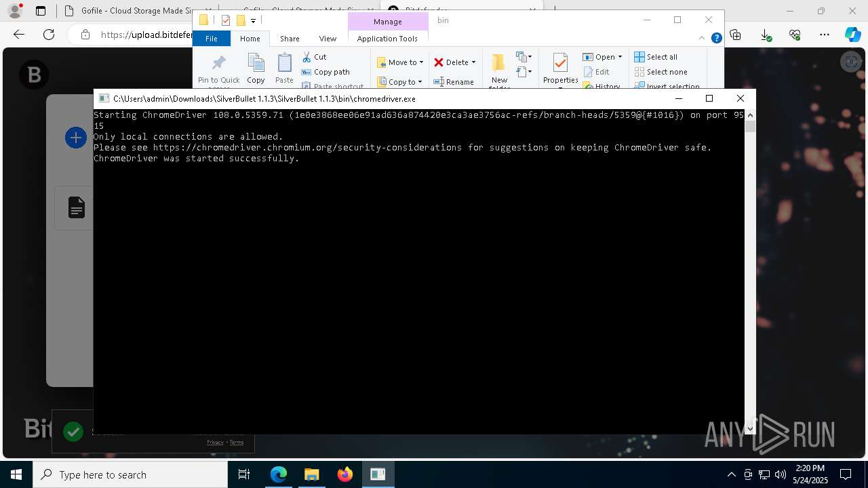The height and width of the screenshot is (488, 868).
Task: Click the Terms link in captcha box
Action: (236, 442)
